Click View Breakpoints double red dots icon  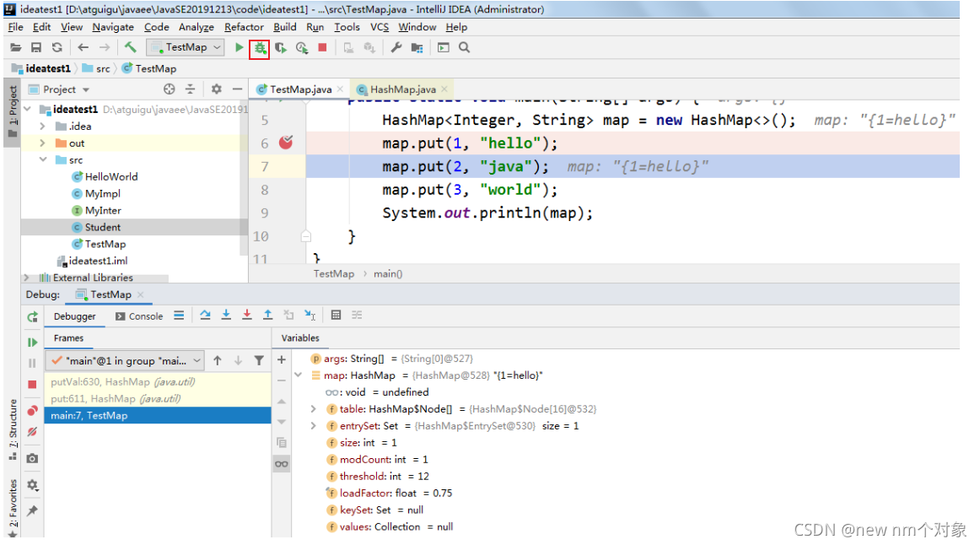[33, 411]
